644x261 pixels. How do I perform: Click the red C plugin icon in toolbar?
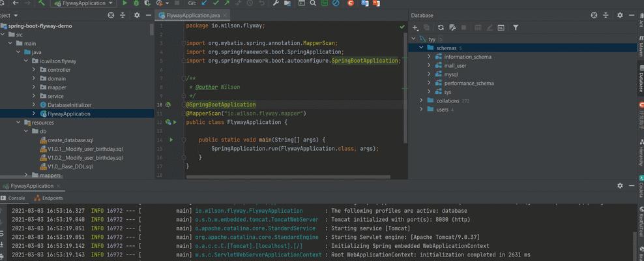click(350, 3)
